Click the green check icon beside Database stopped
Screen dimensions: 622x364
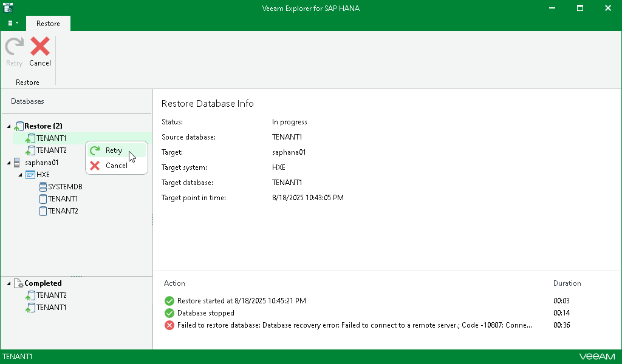169,313
